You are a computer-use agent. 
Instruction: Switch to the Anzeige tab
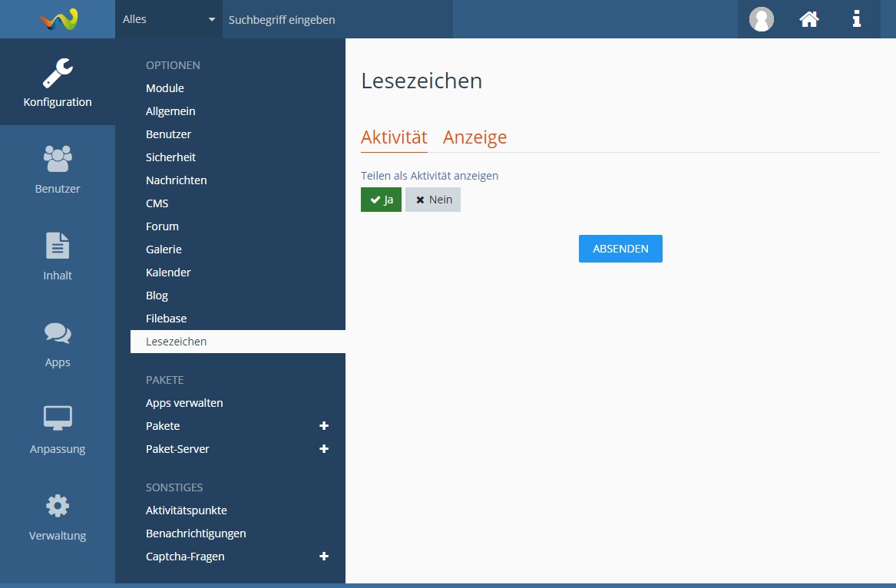pyautogui.click(x=474, y=137)
